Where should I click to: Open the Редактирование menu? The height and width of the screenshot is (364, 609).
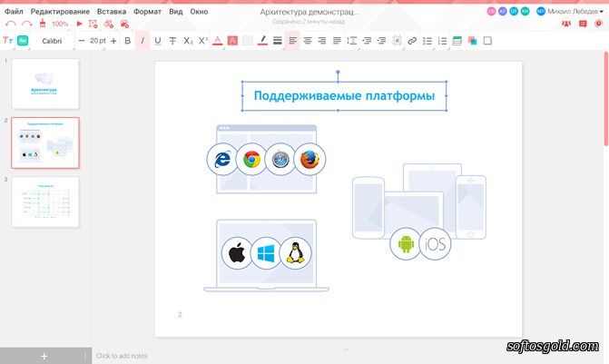[60, 12]
